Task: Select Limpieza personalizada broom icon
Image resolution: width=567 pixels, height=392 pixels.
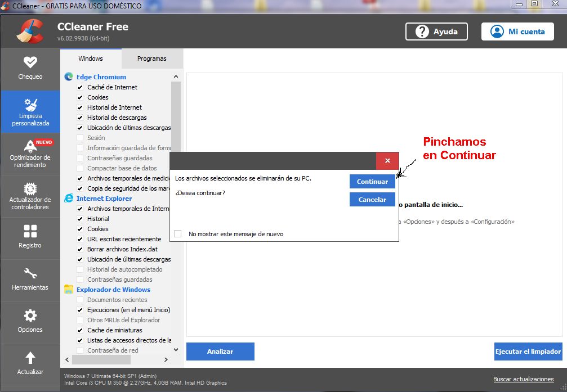Action: (30, 105)
